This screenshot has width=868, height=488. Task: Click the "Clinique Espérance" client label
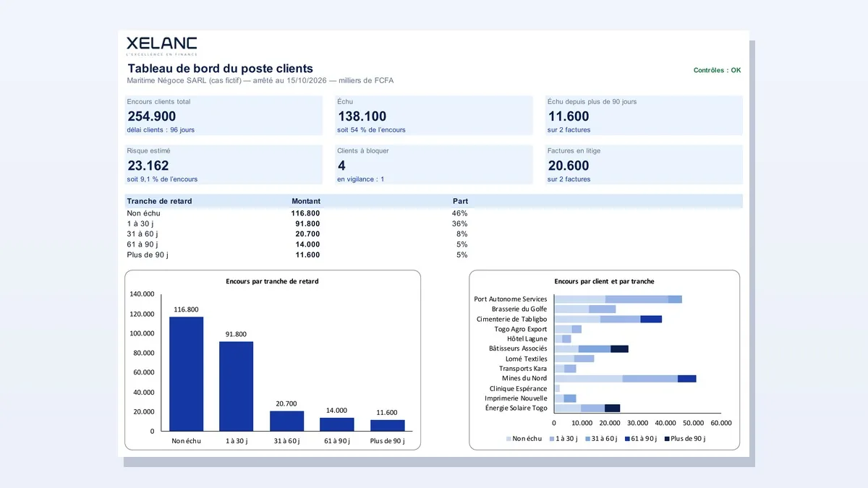click(519, 388)
